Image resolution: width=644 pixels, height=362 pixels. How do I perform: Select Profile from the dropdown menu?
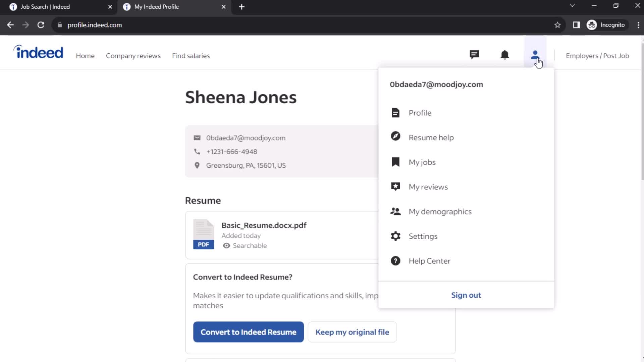pos(420,113)
